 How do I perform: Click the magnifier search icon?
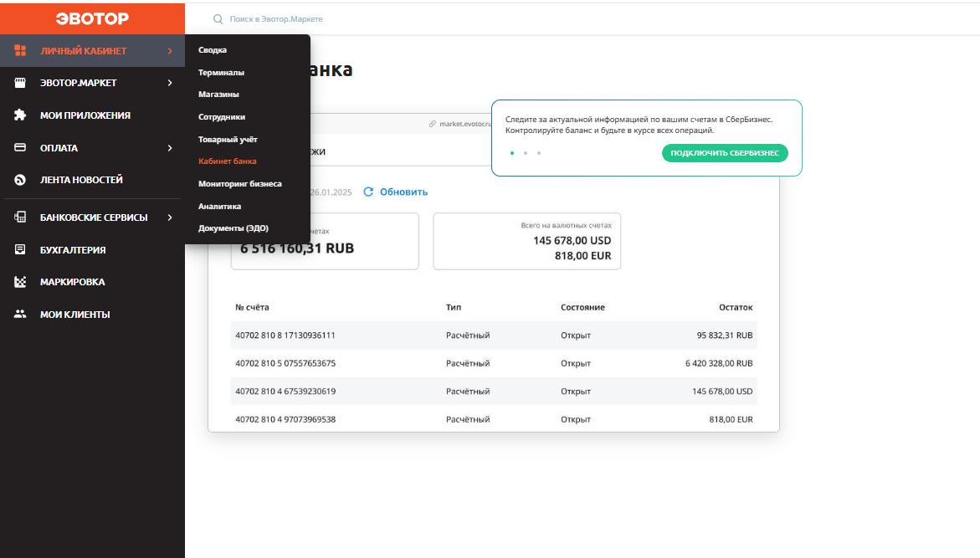[x=218, y=19]
